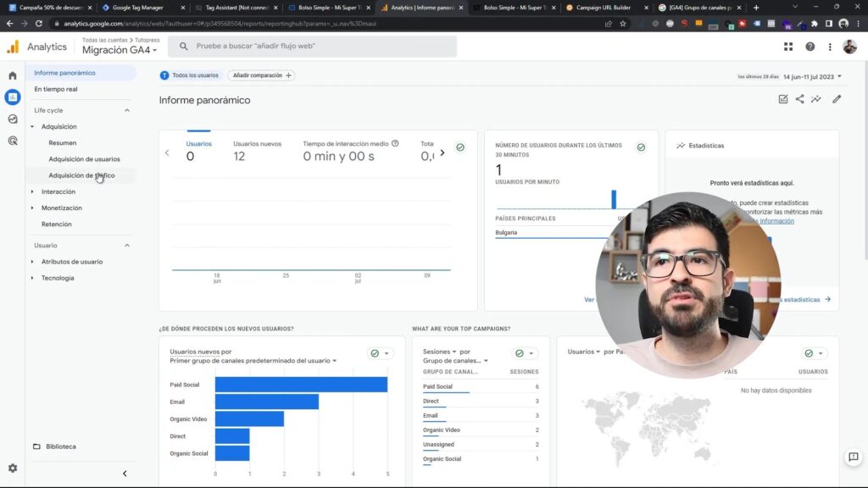Reload the page with browser refresh
Image resolution: width=868 pixels, height=488 pixels.
39,24
